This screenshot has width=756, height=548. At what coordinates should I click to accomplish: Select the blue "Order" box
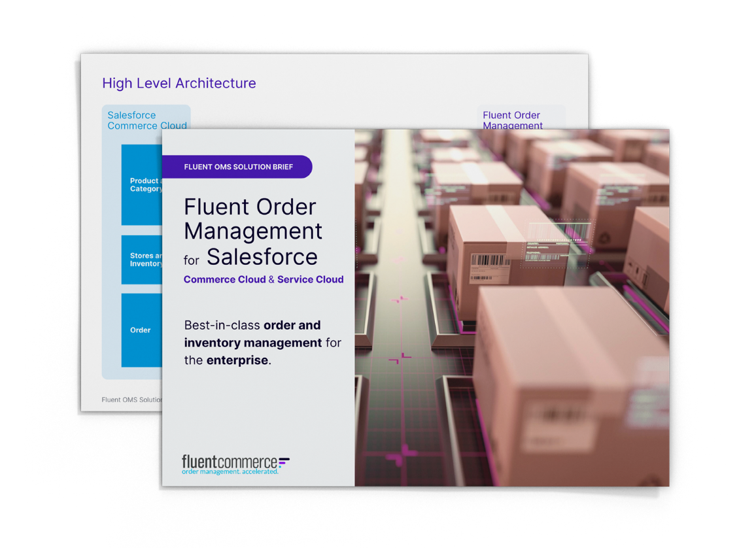142,330
